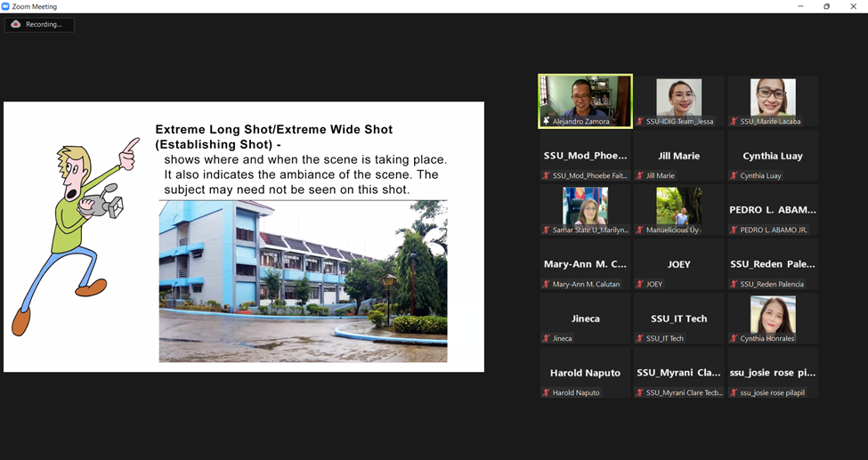
Task: Click the muted mic icon beside Jill Marie's name label
Action: click(x=640, y=176)
